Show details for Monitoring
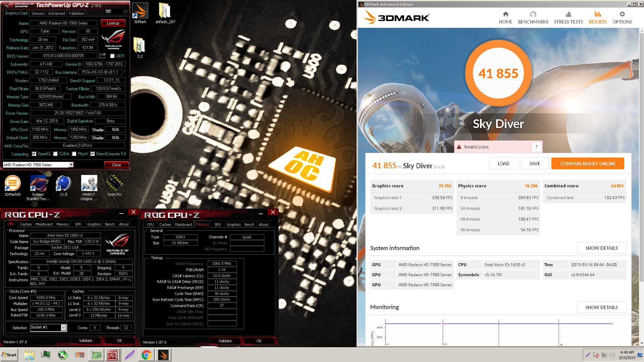Image resolution: width=644 pixels, height=362 pixels. coord(601,307)
